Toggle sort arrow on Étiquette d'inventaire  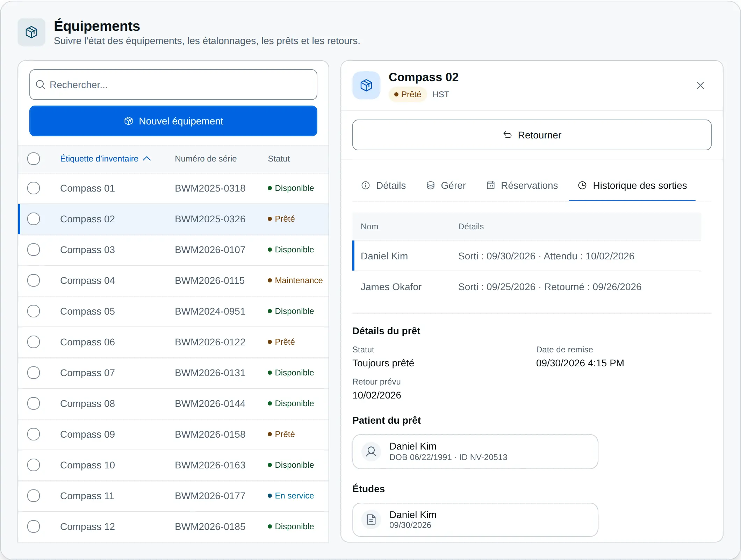click(147, 159)
